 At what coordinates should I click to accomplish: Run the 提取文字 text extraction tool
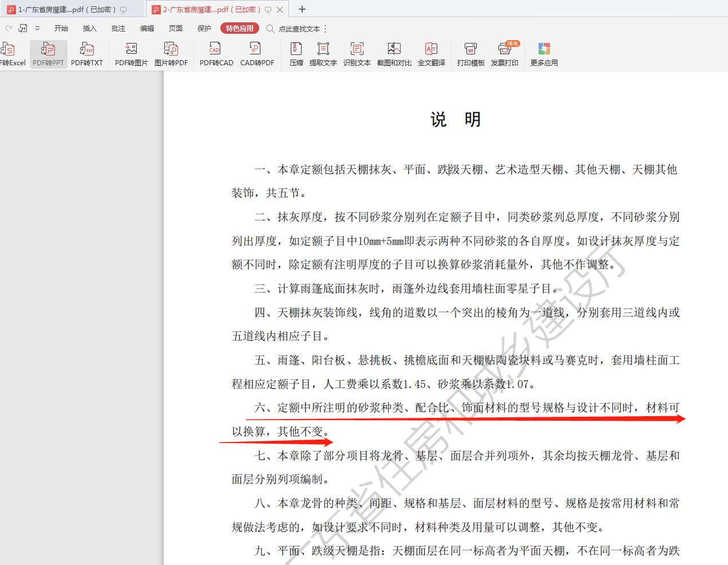point(323,54)
